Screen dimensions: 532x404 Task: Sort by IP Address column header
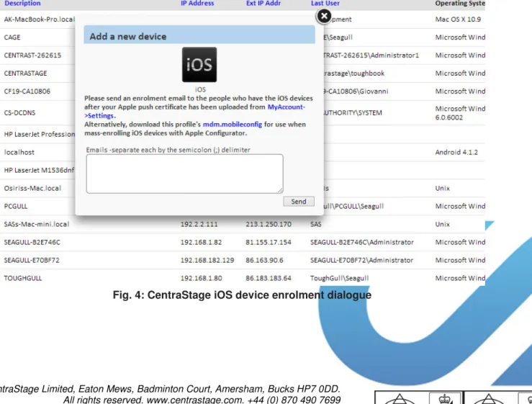(x=197, y=4)
